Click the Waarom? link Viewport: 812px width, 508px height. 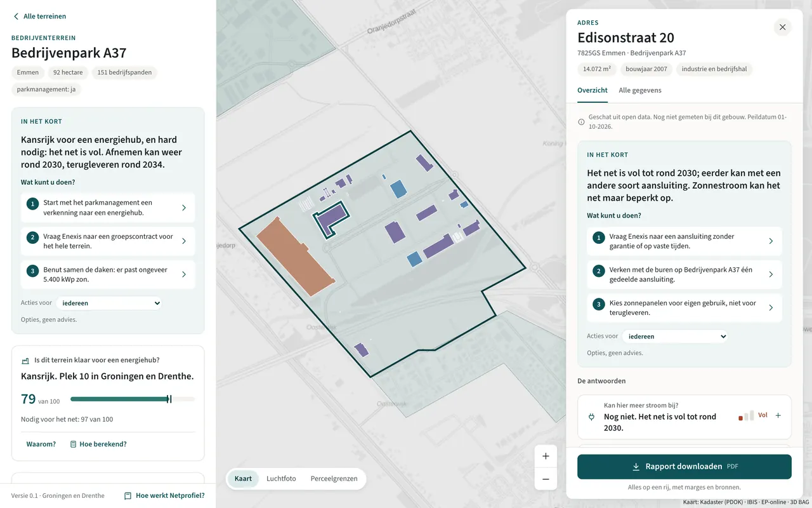(x=41, y=444)
